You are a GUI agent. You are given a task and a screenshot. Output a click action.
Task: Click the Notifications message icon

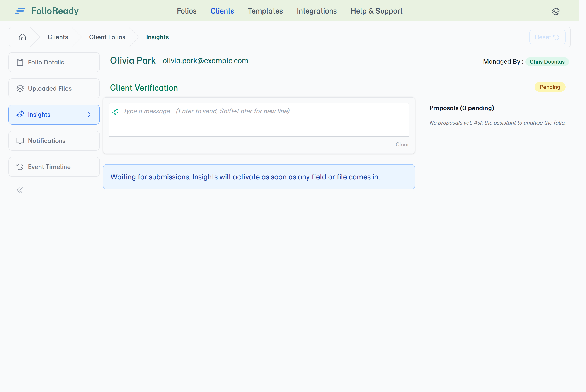(20, 141)
